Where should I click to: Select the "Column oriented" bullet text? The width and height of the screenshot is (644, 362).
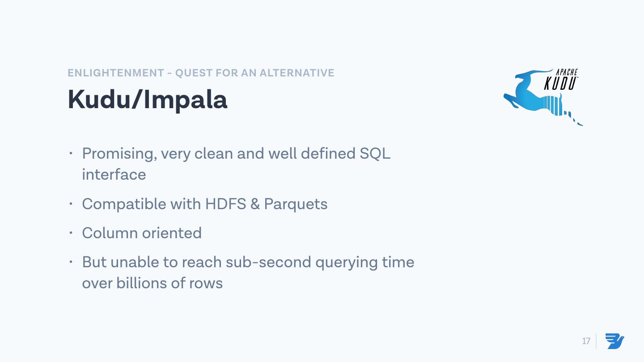pos(142,233)
